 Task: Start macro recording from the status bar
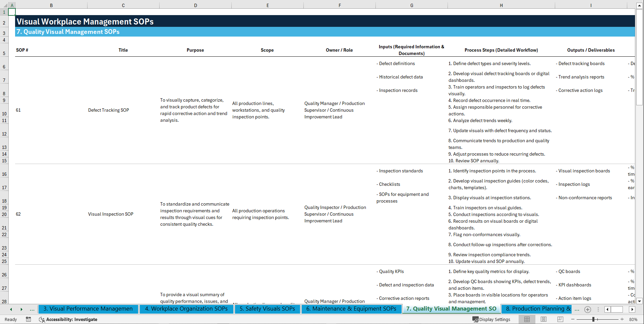[x=28, y=319]
